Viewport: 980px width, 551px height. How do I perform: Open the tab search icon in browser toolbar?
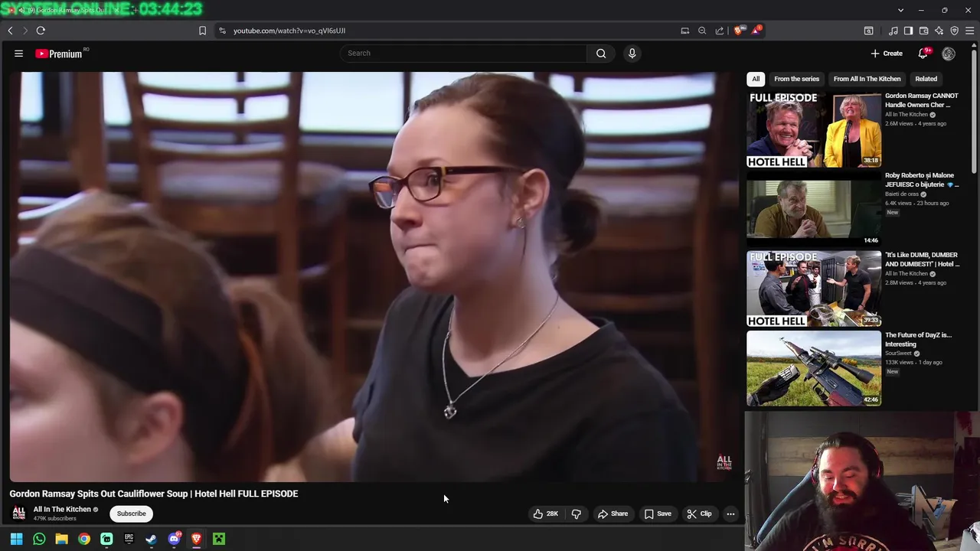[869, 31]
